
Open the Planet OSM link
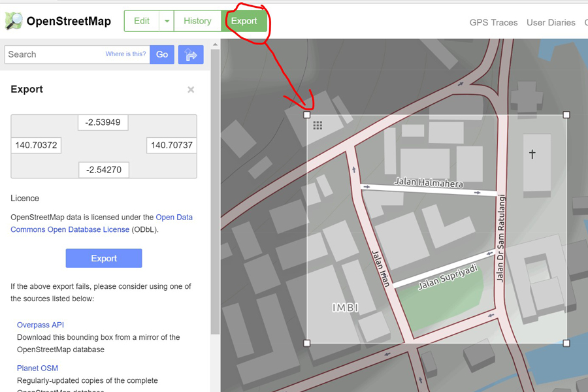tap(37, 368)
